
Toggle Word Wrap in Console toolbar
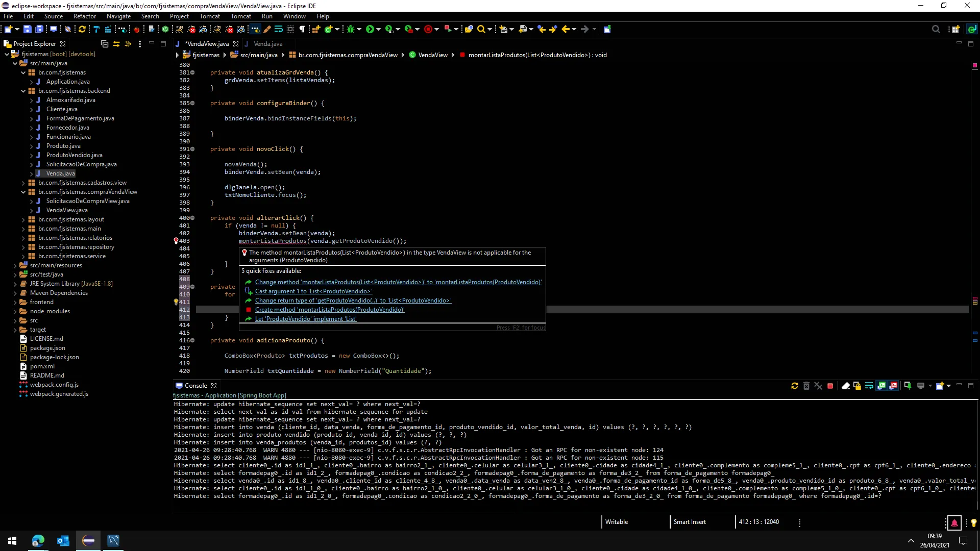point(869,386)
